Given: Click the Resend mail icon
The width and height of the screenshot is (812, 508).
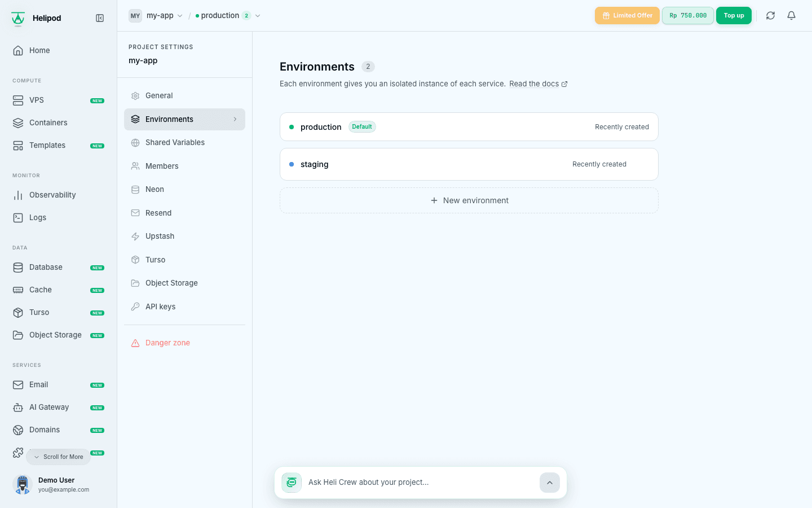Looking at the screenshot, I should click(x=135, y=213).
